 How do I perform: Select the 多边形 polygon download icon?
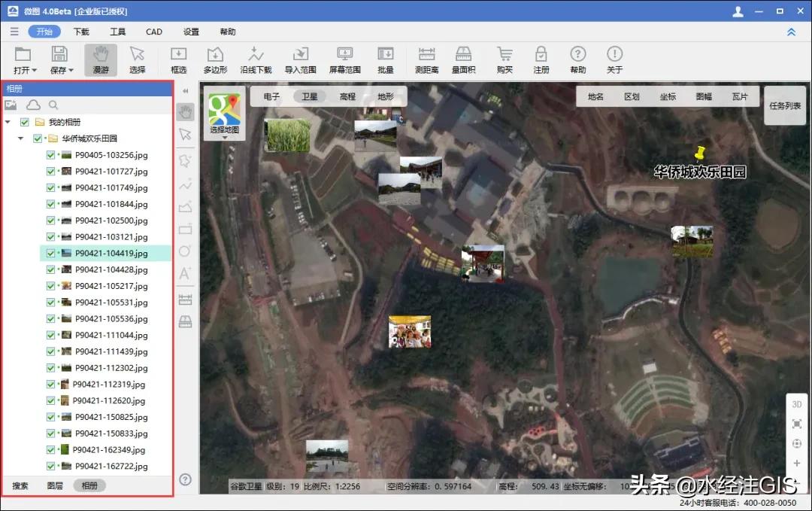click(215, 59)
